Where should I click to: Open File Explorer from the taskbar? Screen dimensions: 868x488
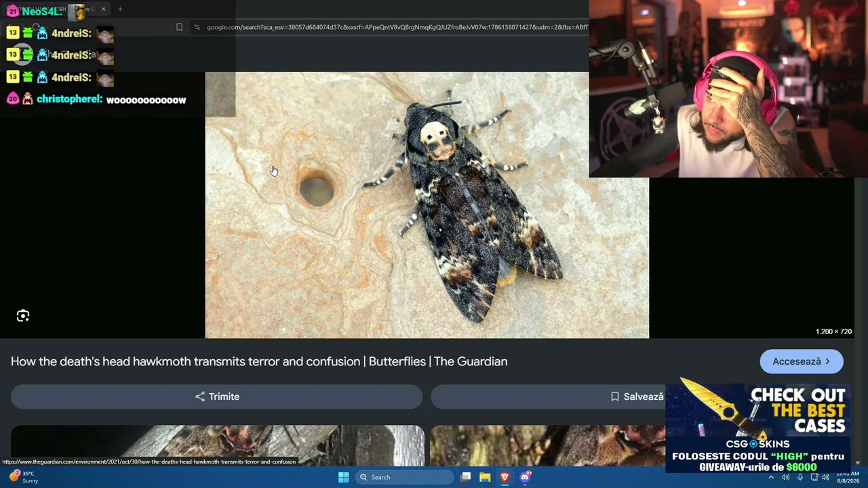(485, 477)
